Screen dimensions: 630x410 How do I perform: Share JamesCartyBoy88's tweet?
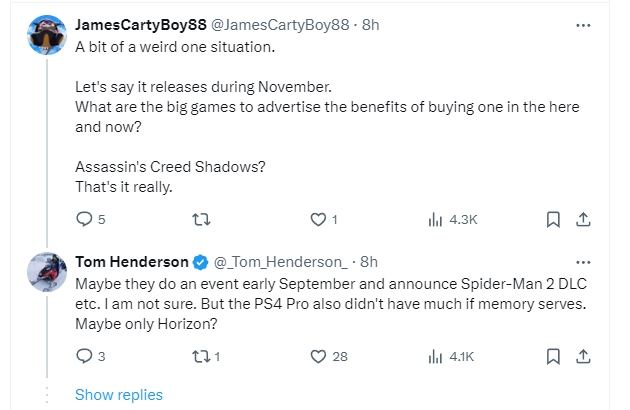[585, 219]
